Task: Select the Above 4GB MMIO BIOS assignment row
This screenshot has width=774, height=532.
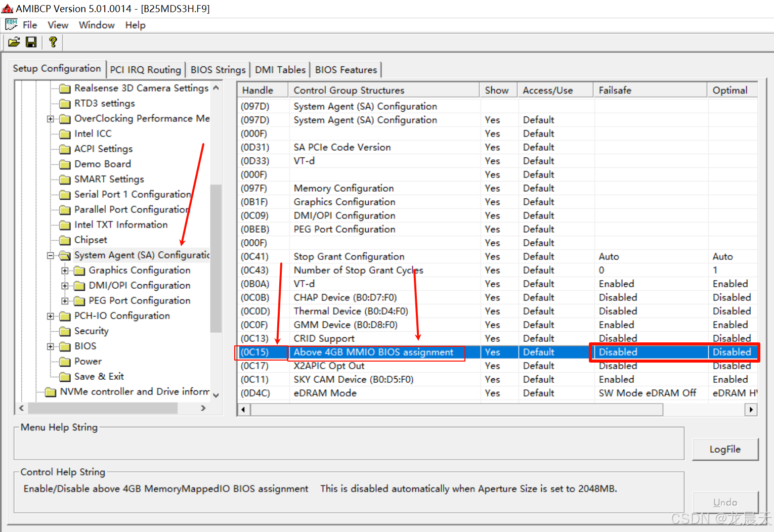Action: pyautogui.click(x=497, y=352)
